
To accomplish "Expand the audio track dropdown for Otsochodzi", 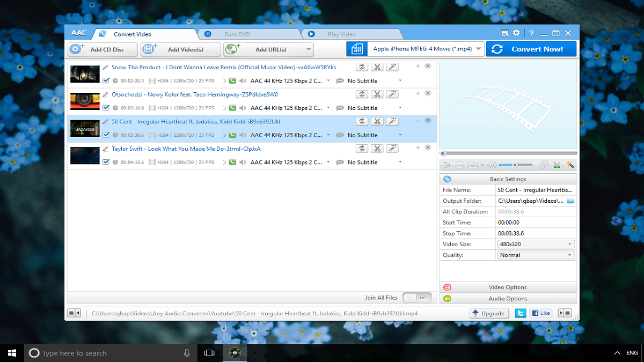I will coord(328,108).
